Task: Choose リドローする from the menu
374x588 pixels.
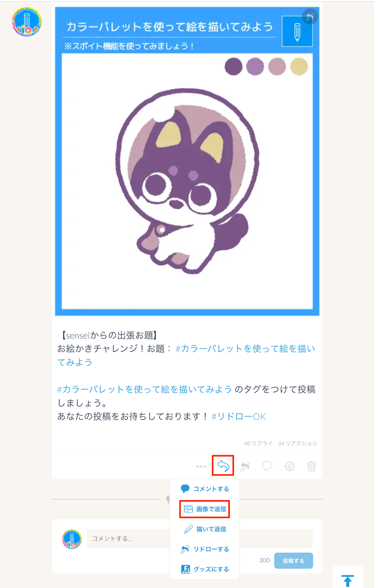Action: click(205, 549)
